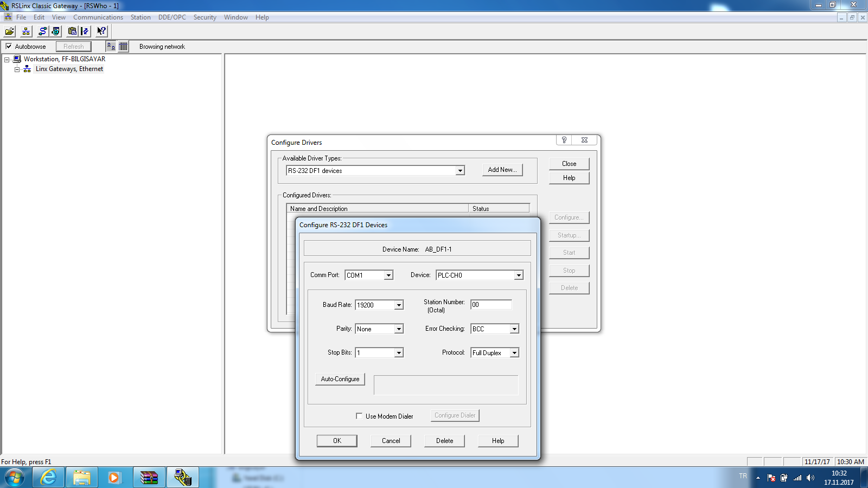Open the Error Checking BCC dropdown
Viewport: 868px width, 488px height.
pos(514,329)
